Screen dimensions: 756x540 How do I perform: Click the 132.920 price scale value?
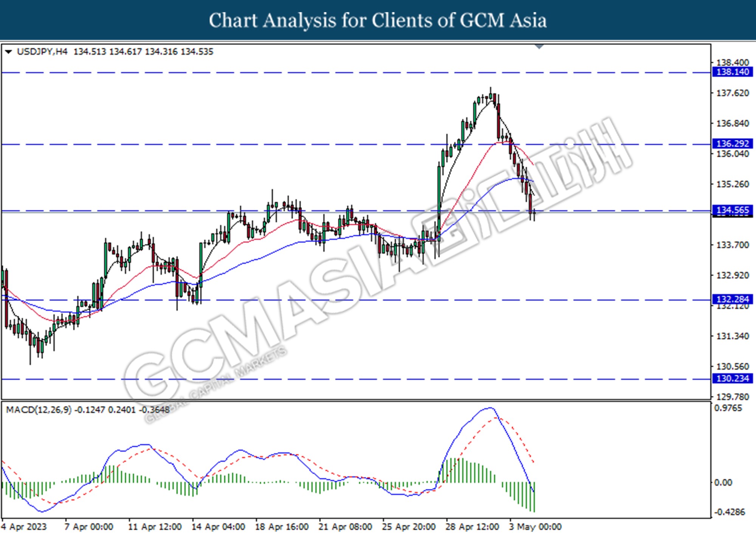(x=733, y=275)
